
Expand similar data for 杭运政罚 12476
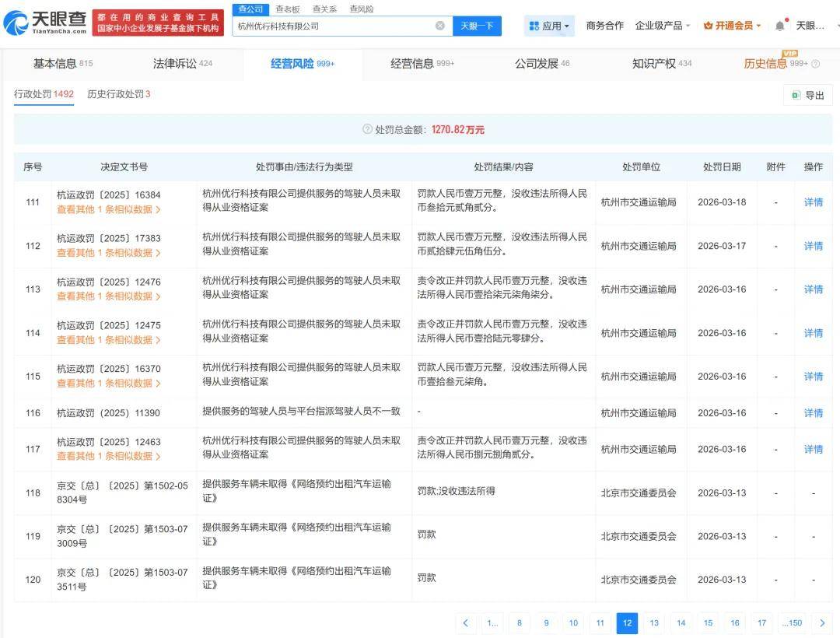click(109, 296)
